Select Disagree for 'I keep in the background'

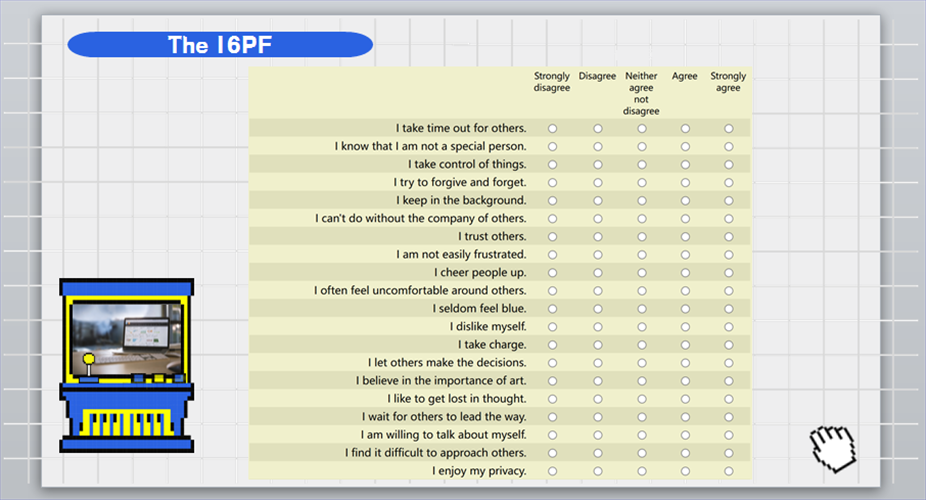(598, 201)
